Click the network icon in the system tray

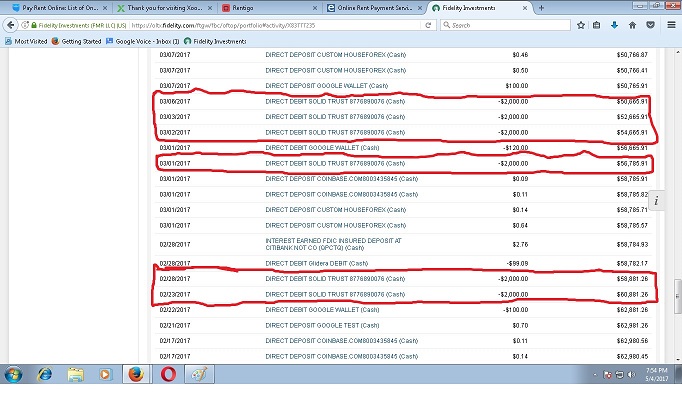620,375
